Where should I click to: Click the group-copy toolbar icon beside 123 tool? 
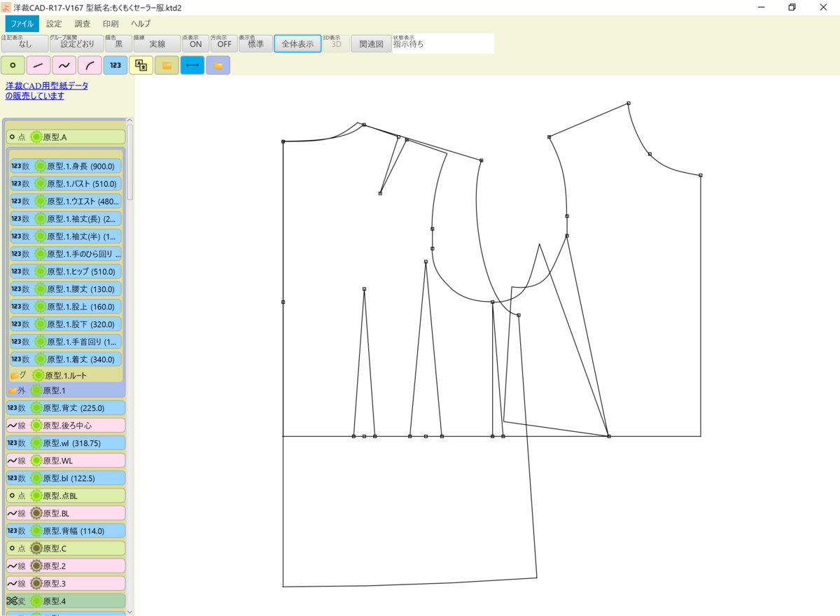141,64
